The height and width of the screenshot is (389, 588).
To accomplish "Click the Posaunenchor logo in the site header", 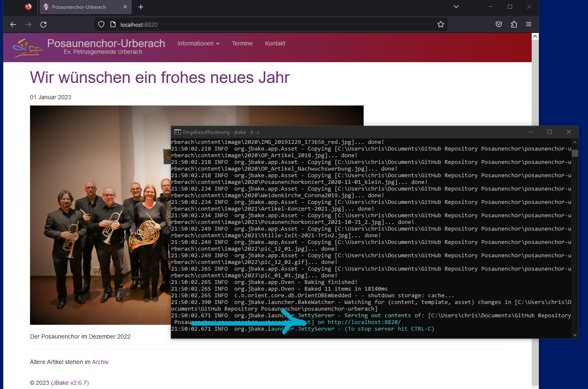I will [x=28, y=48].
